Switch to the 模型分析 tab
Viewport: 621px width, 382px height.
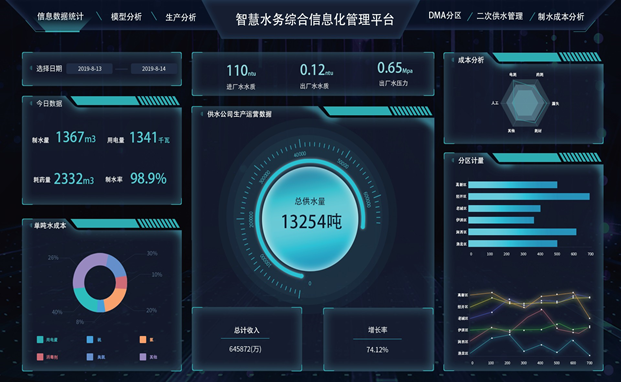pyautogui.click(x=126, y=17)
